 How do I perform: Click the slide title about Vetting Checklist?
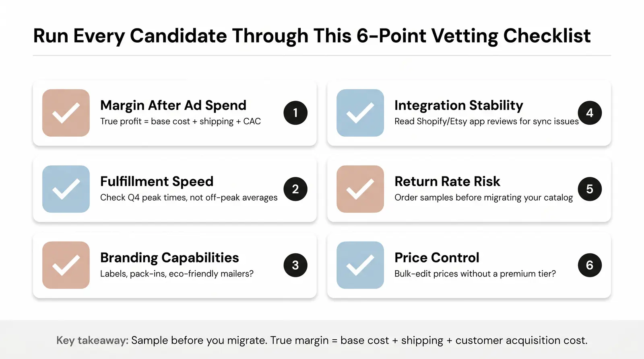point(312,36)
